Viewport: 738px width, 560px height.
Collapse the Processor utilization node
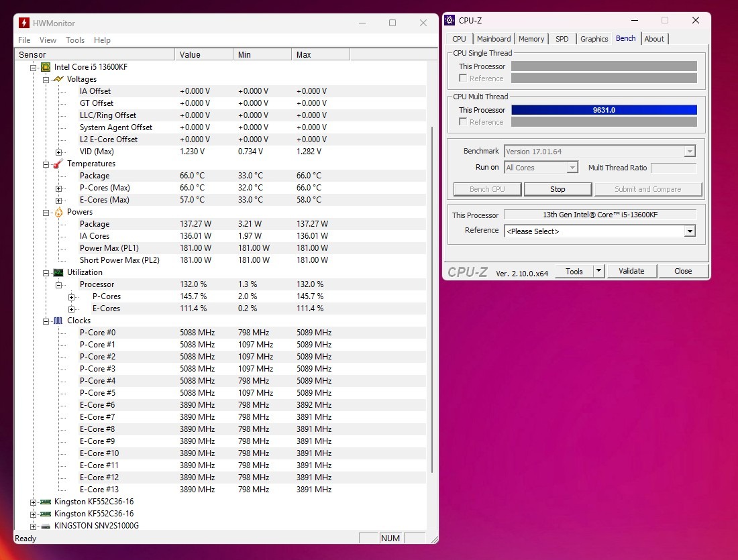[59, 285]
